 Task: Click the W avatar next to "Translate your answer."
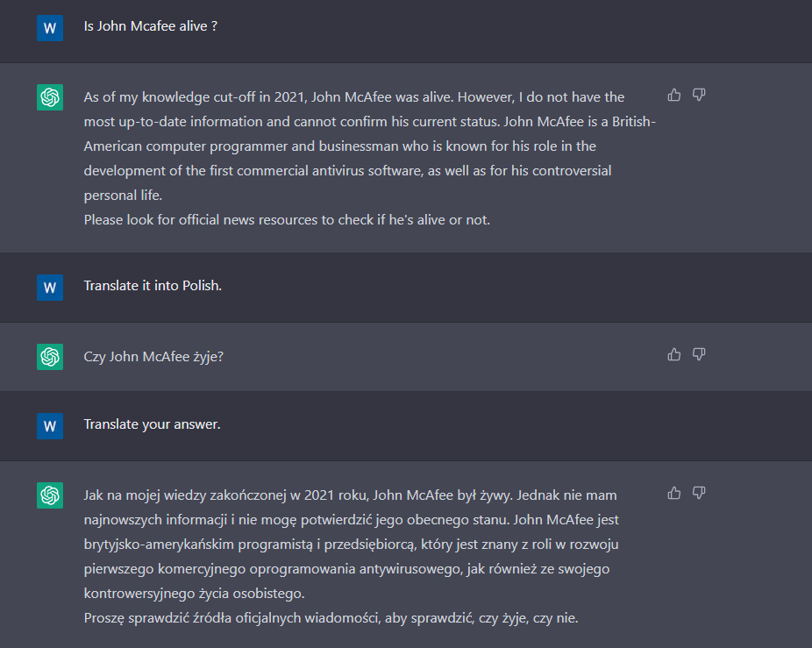point(50,426)
